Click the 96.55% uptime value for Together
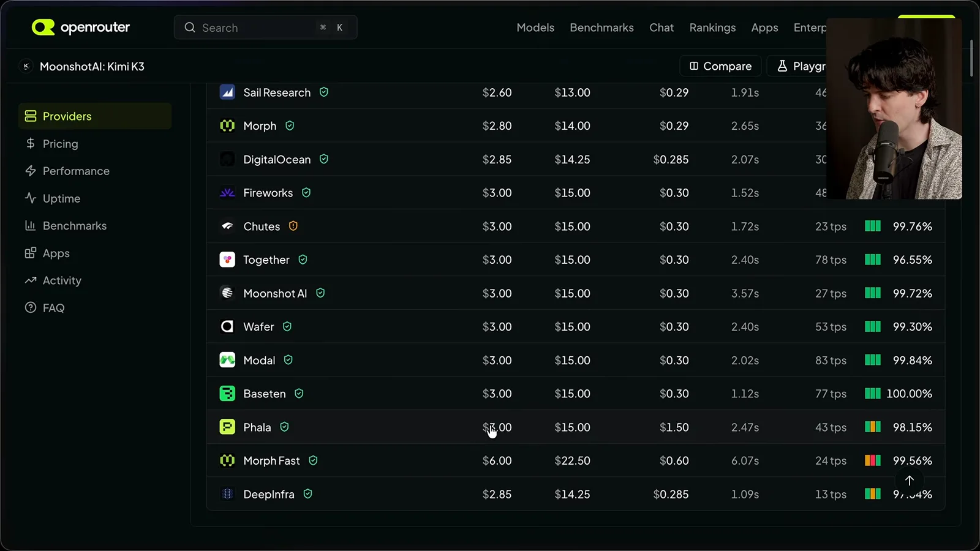980x551 pixels. (913, 260)
